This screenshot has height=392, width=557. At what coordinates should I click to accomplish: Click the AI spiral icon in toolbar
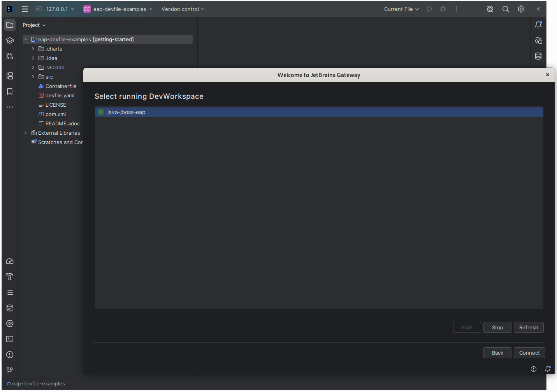pyautogui.click(x=490, y=9)
